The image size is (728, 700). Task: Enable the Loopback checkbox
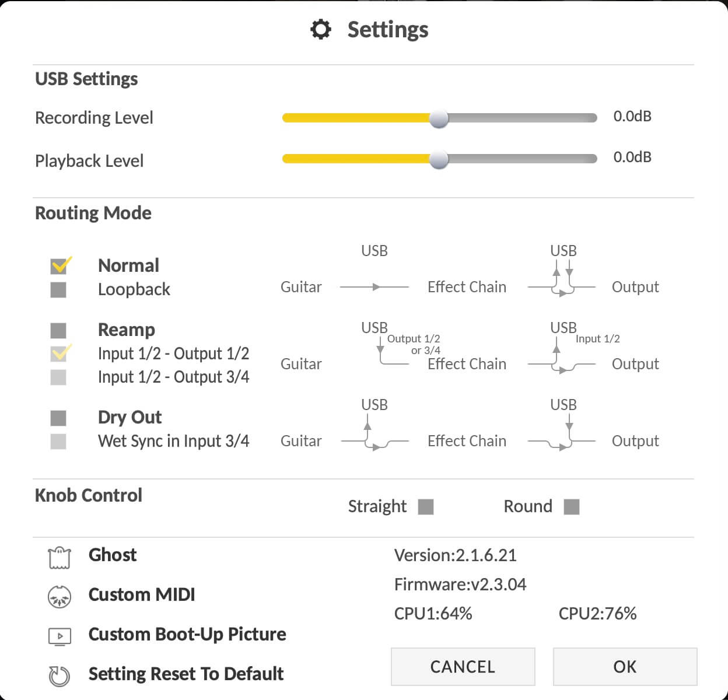(x=58, y=289)
